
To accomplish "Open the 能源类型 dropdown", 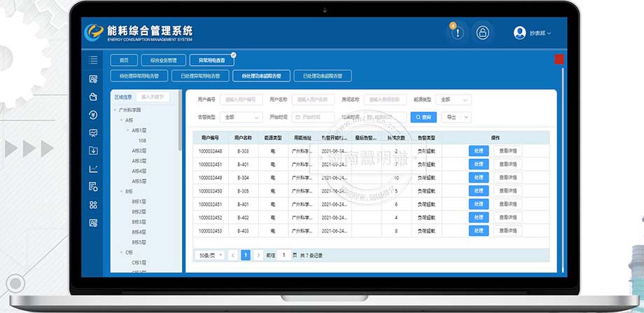I will (455, 100).
